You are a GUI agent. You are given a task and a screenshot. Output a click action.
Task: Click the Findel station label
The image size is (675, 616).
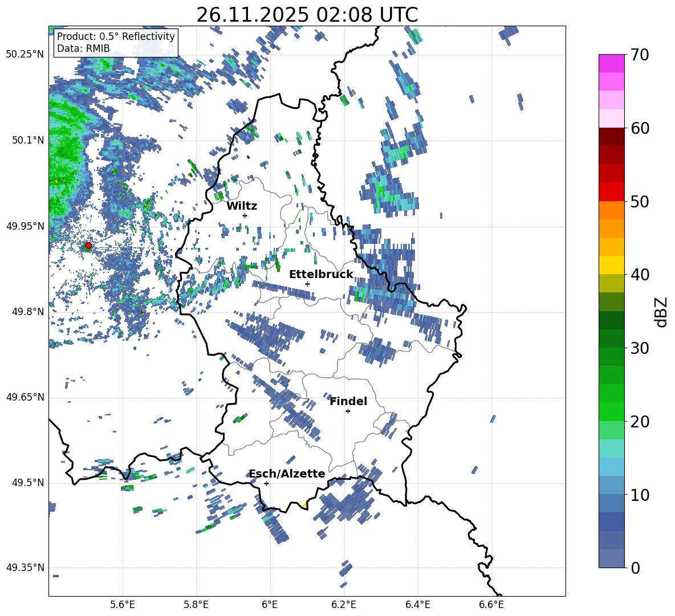point(348,401)
